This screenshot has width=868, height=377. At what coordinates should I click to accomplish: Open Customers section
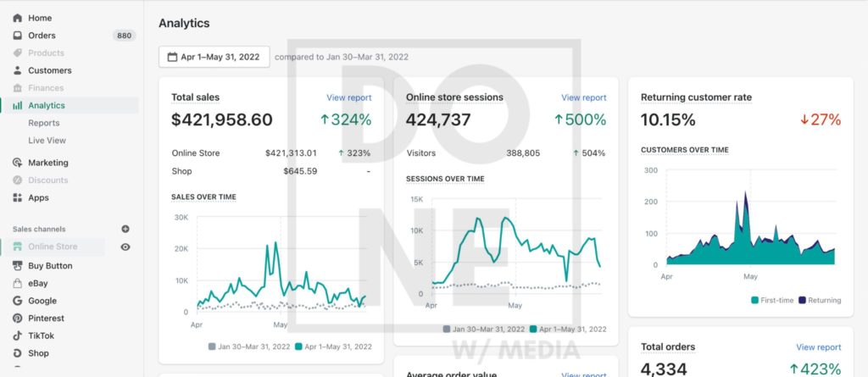[x=50, y=70]
